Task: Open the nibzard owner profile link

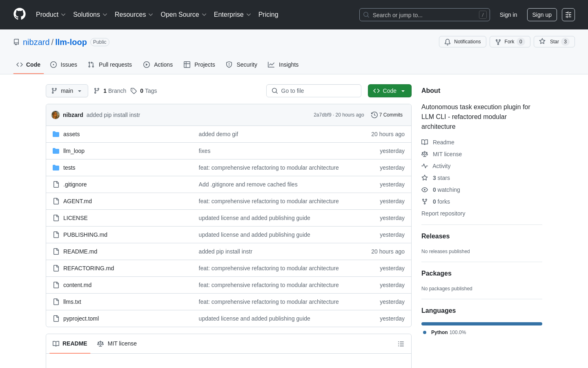Action: tap(36, 42)
